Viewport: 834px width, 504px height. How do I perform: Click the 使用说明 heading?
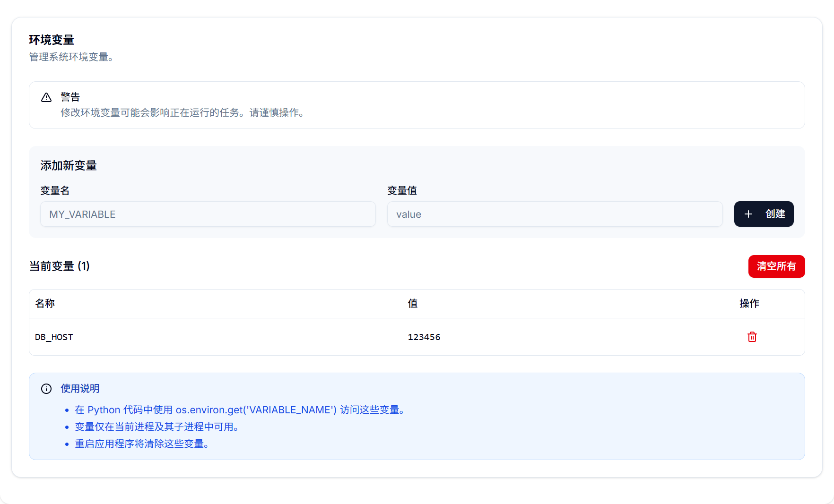pos(80,389)
